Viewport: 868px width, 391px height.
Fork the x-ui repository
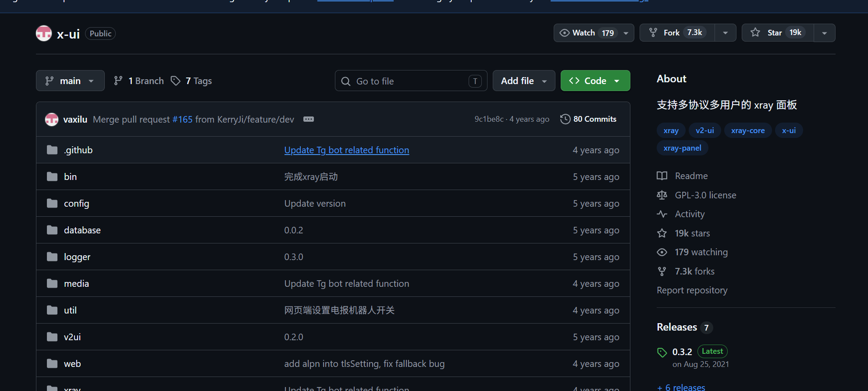click(x=677, y=33)
